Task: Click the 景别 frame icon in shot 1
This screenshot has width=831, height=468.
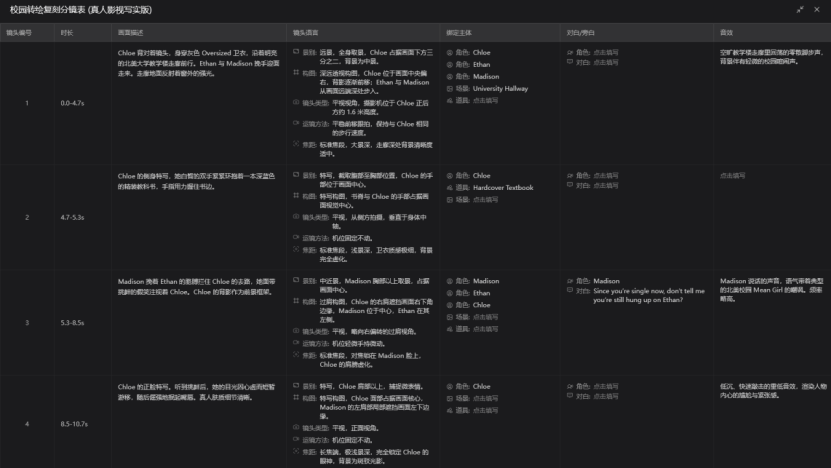Action: 296,52
